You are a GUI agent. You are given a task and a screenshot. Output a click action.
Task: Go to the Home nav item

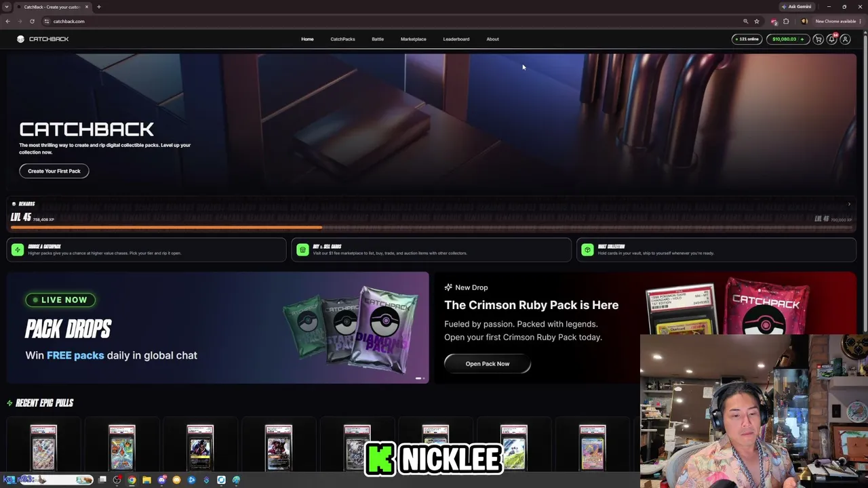point(307,39)
